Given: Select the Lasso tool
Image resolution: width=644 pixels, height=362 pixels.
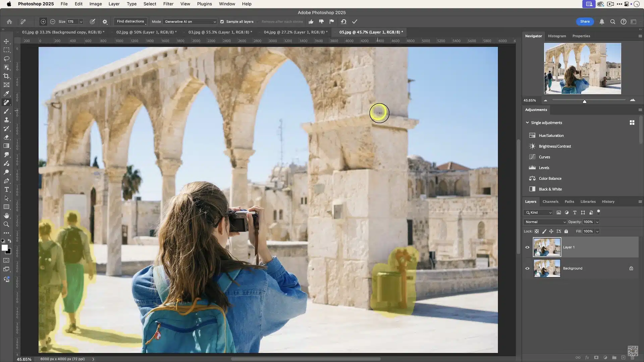Looking at the screenshot, I should point(7,59).
